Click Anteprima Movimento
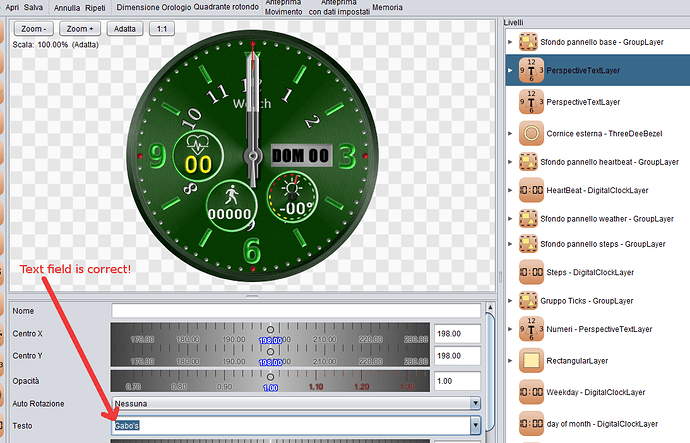Image resolution: width=690 pixels, height=443 pixels. click(283, 7)
